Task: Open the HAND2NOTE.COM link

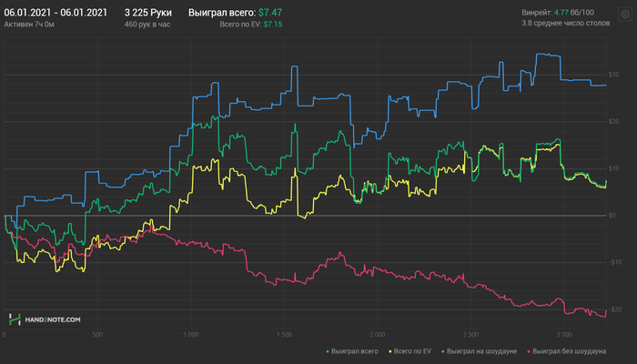Action: [54, 319]
